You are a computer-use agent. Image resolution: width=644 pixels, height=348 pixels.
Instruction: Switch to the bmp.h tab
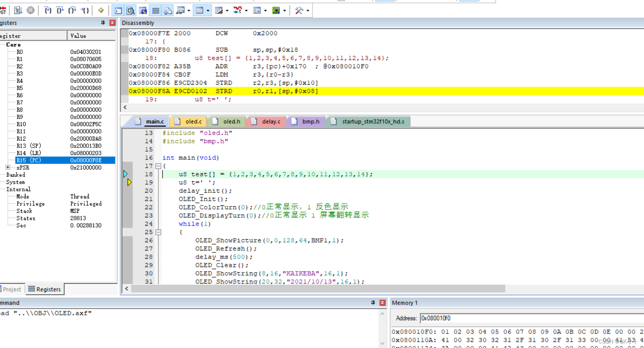pyautogui.click(x=306, y=122)
